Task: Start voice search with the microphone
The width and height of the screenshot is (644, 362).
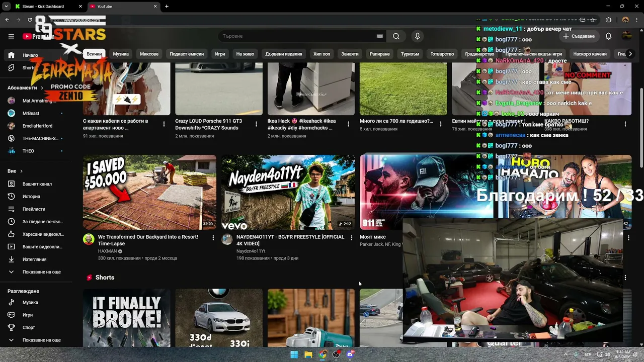Action: (417, 36)
